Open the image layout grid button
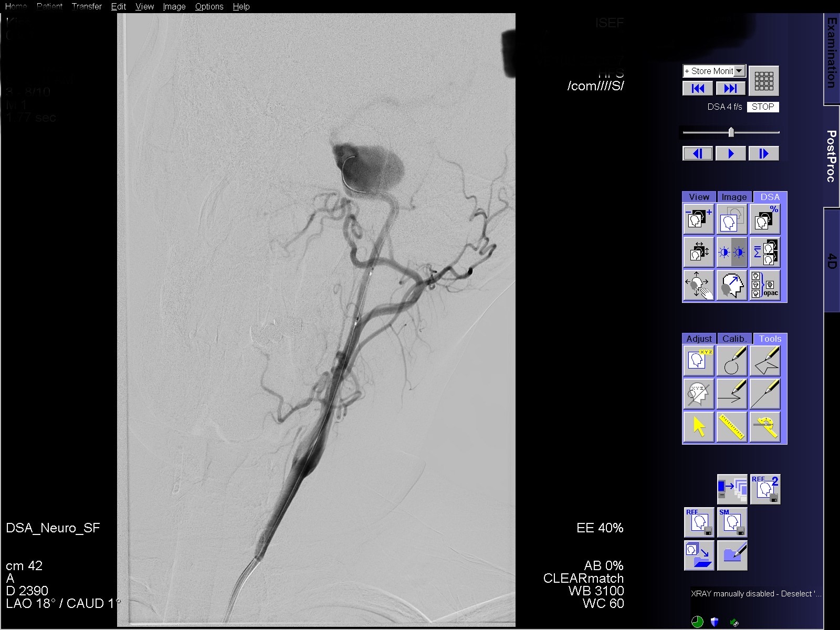The height and width of the screenshot is (630, 840). 764,80
